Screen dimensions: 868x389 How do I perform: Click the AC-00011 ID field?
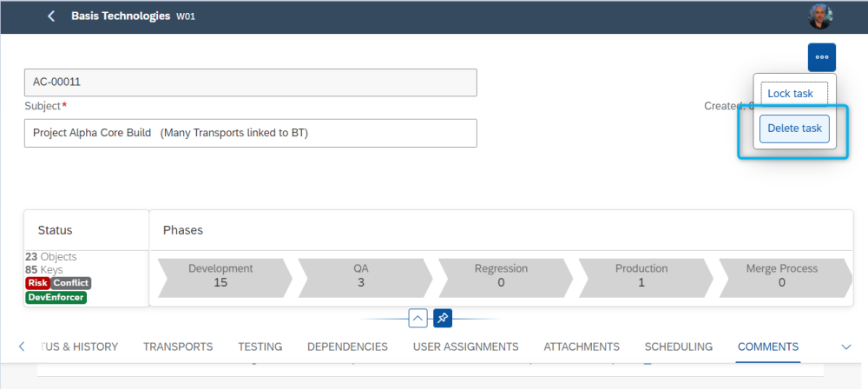pyautogui.click(x=250, y=82)
